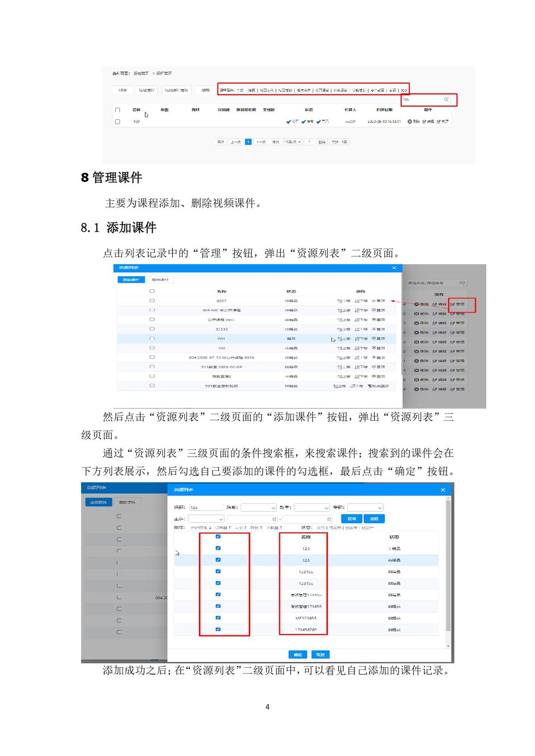Click the 删除 delete icon in row 100
This screenshot has height=756, width=535.
point(410,122)
